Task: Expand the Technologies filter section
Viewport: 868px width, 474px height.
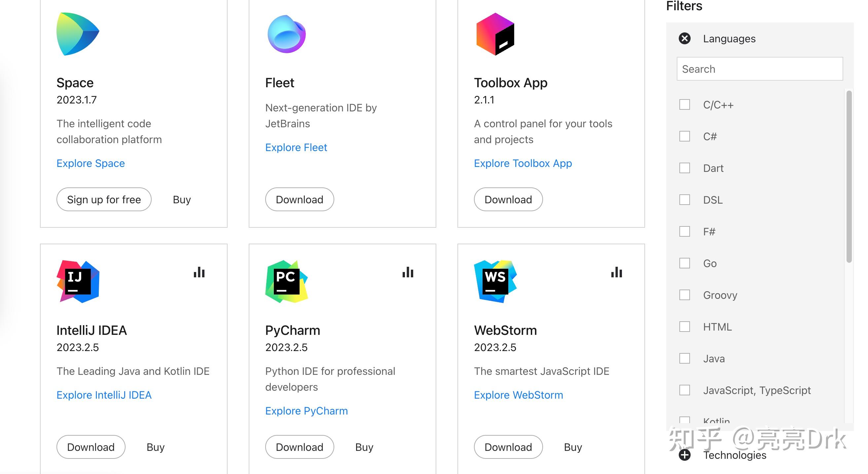Action: coord(684,455)
